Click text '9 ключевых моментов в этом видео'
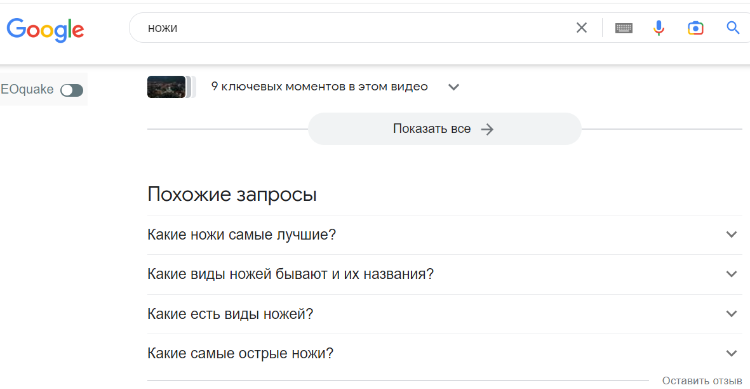Image resolution: width=750 pixels, height=389 pixels. (320, 87)
